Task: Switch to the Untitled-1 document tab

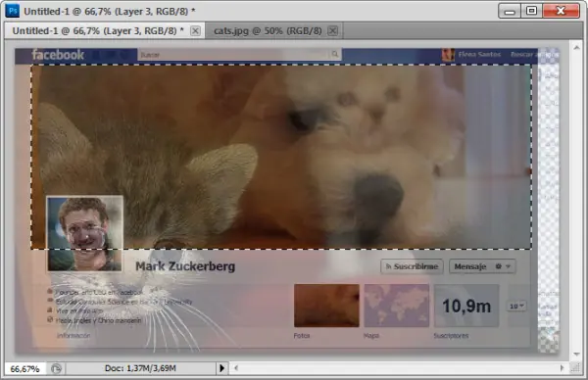Action: (x=98, y=30)
